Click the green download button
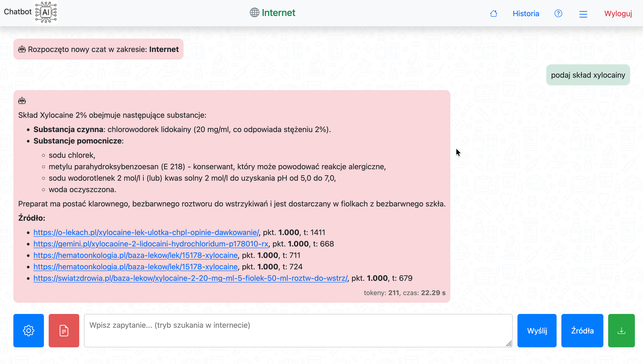 click(x=621, y=330)
